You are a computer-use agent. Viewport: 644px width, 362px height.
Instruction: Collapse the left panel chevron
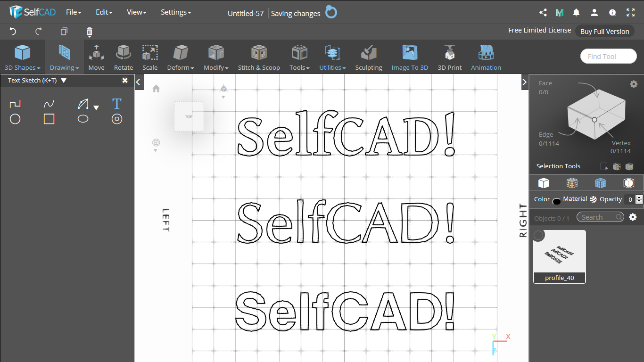138,82
